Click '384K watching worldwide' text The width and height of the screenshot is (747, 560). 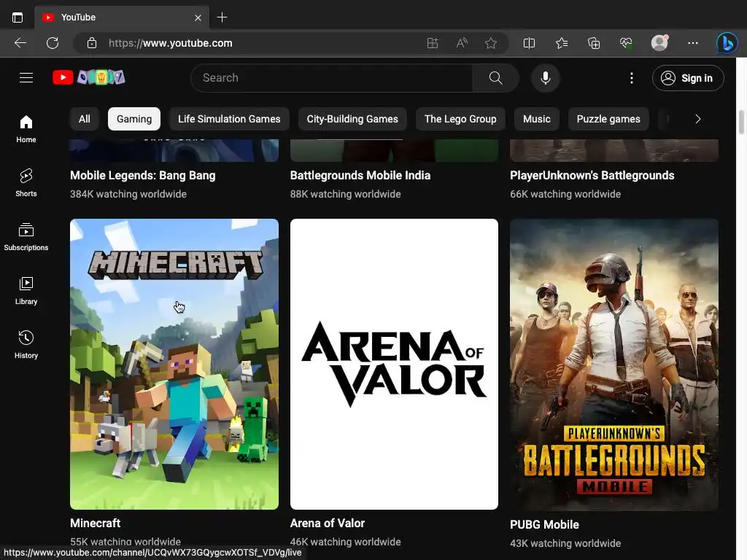[128, 194]
